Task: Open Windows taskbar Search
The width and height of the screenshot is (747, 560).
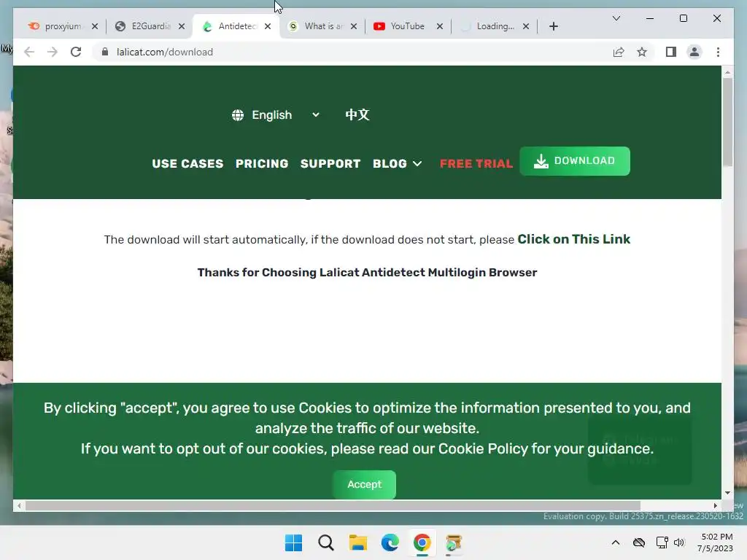Action: pos(326,542)
